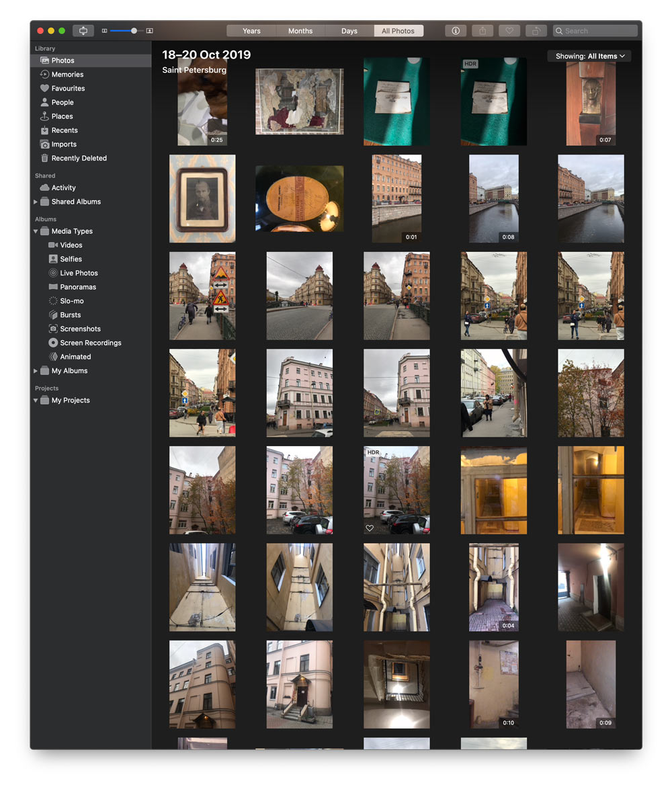The height and width of the screenshot is (789, 672).
Task: Expand the My Albums disclosure triangle
Action: [x=36, y=371]
